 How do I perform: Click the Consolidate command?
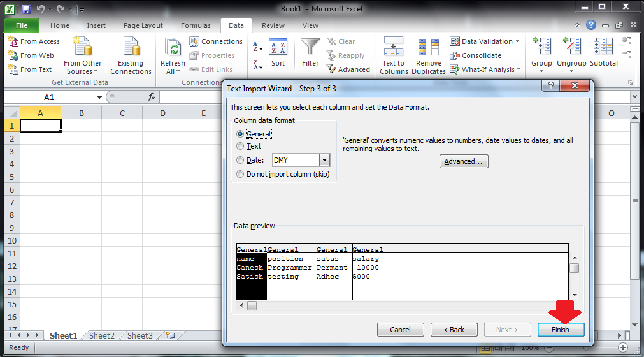(476, 55)
